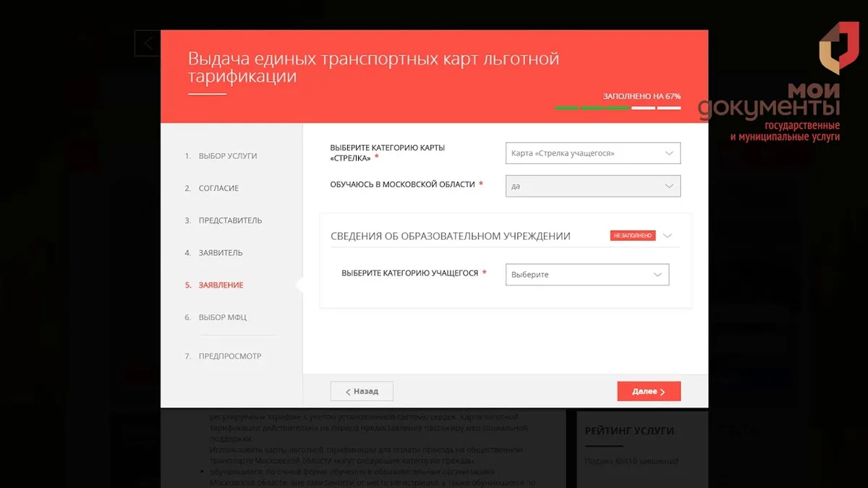Click the 'Не заполнено' status badge
This screenshot has width=868, height=488.
coord(633,236)
